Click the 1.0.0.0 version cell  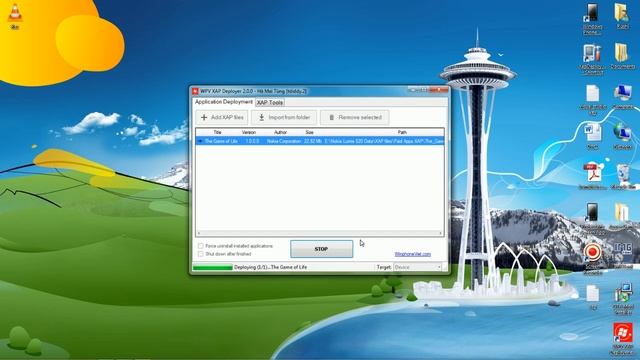click(252, 141)
